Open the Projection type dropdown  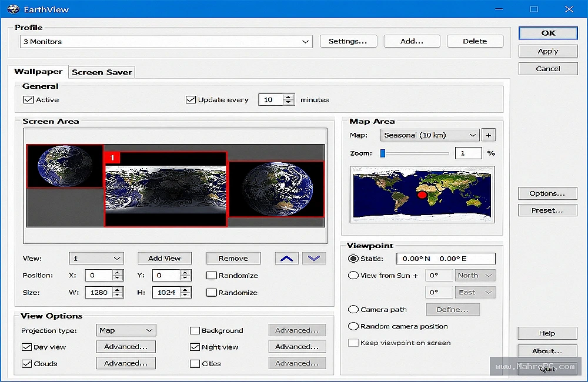point(126,330)
